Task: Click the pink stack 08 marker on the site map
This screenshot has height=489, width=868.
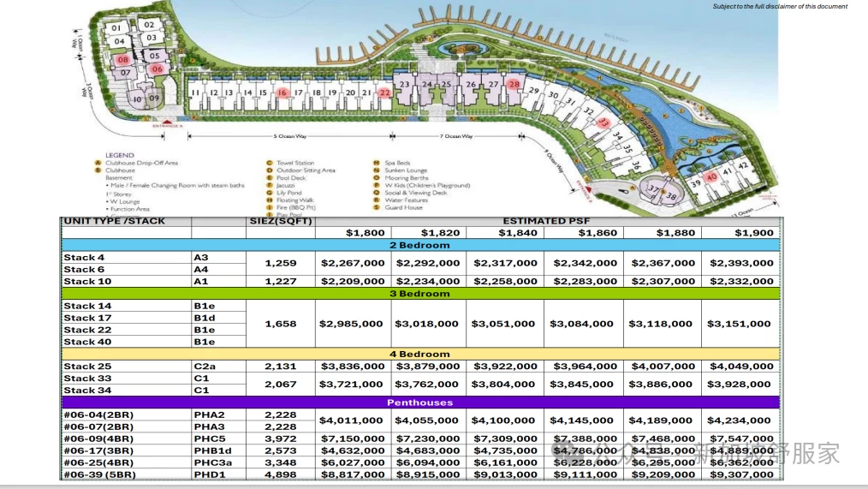Action: pos(123,59)
